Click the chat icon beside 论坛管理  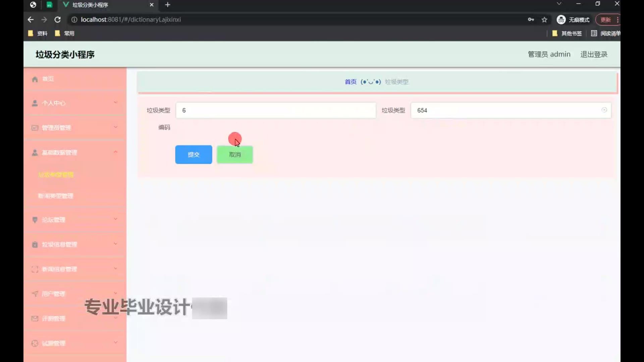tap(35, 220)
